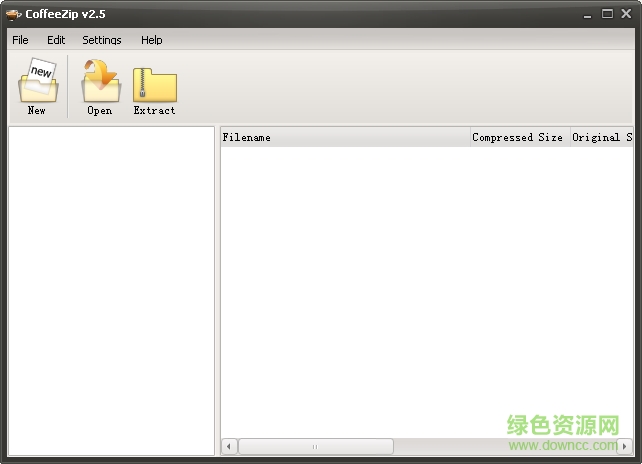Open the File menu
Screen dimensions: 642x464
[x=20, y=40]
